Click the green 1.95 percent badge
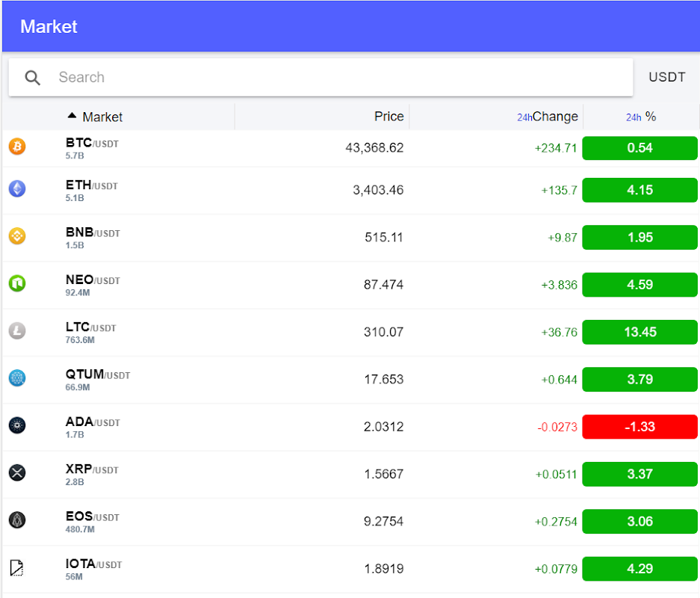The image size is (700, 598). (x=639, y=237)
